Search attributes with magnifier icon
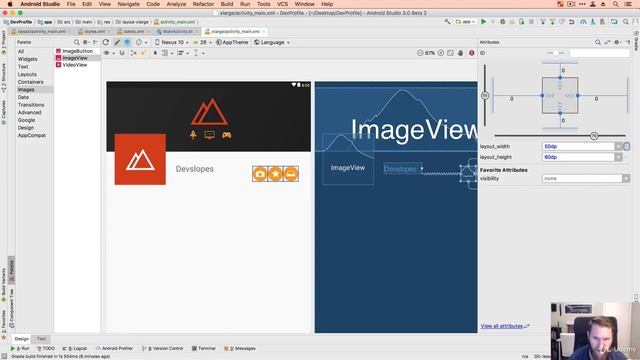The image size is (640, 360). point(598,42)
